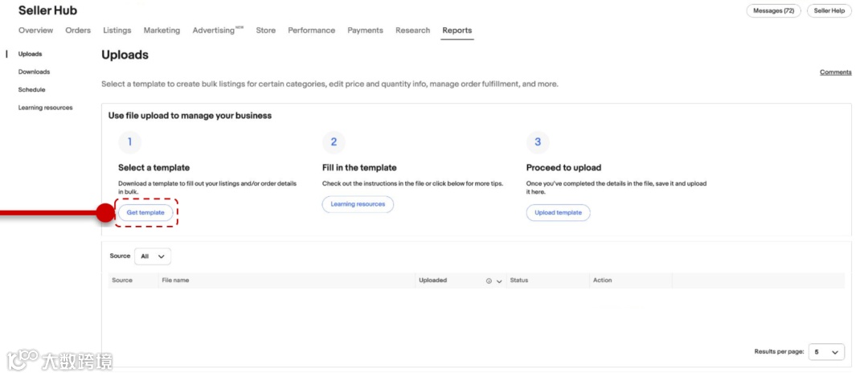Open Messages (72) button
The width and height of the screenshot is (868, 377).
(774, 10)
